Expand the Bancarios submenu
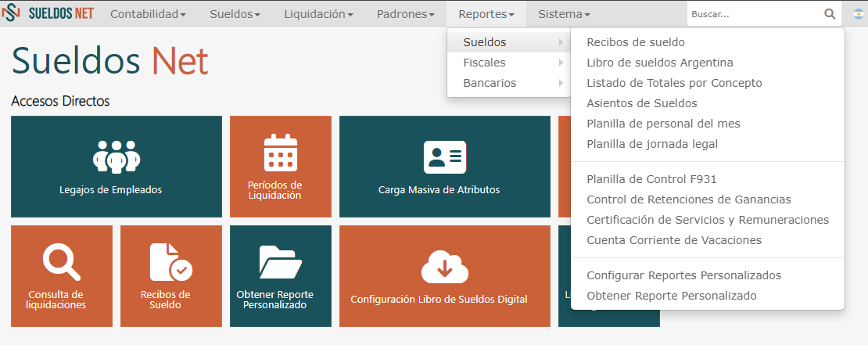 pyautogui.click(x=509, y=83)
